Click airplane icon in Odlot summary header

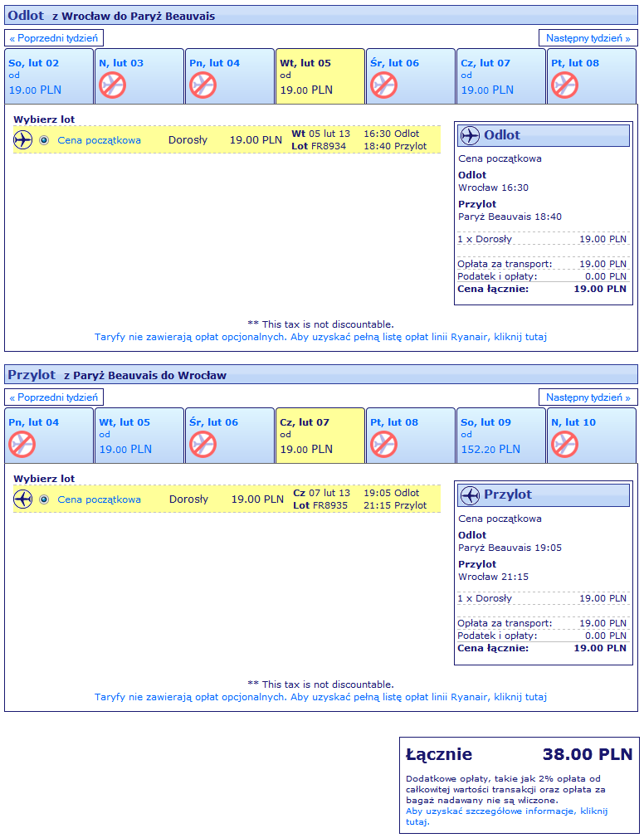[470, 136]
